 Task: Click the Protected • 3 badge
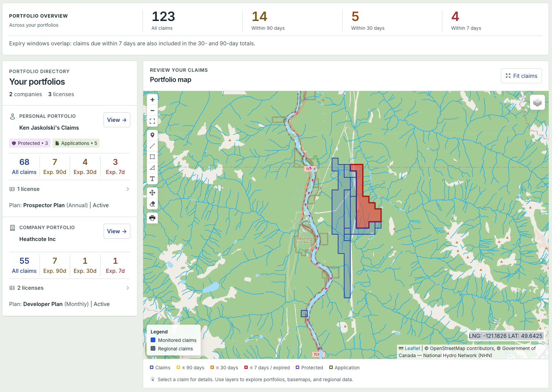pyautogui.click(x=30, y=143)
